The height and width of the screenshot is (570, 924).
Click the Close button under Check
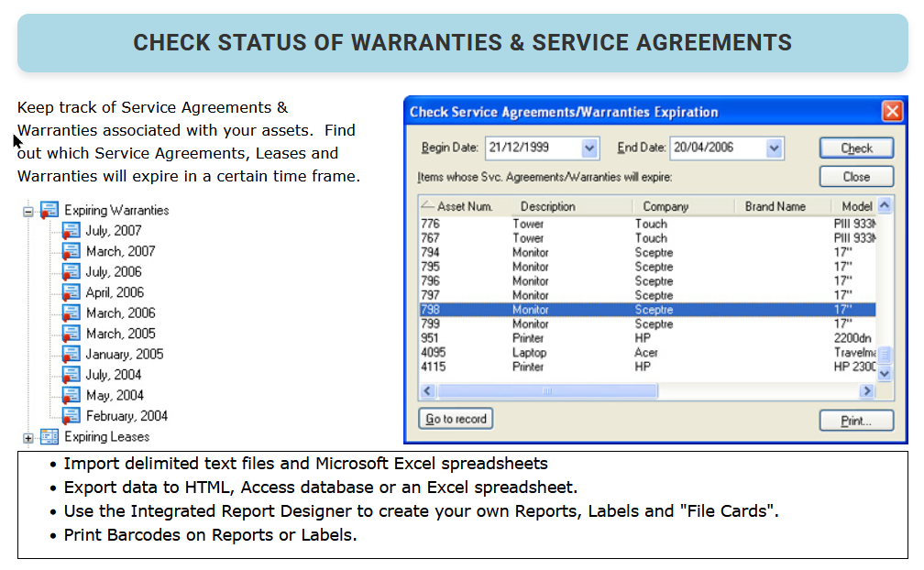tap(856, 177)
